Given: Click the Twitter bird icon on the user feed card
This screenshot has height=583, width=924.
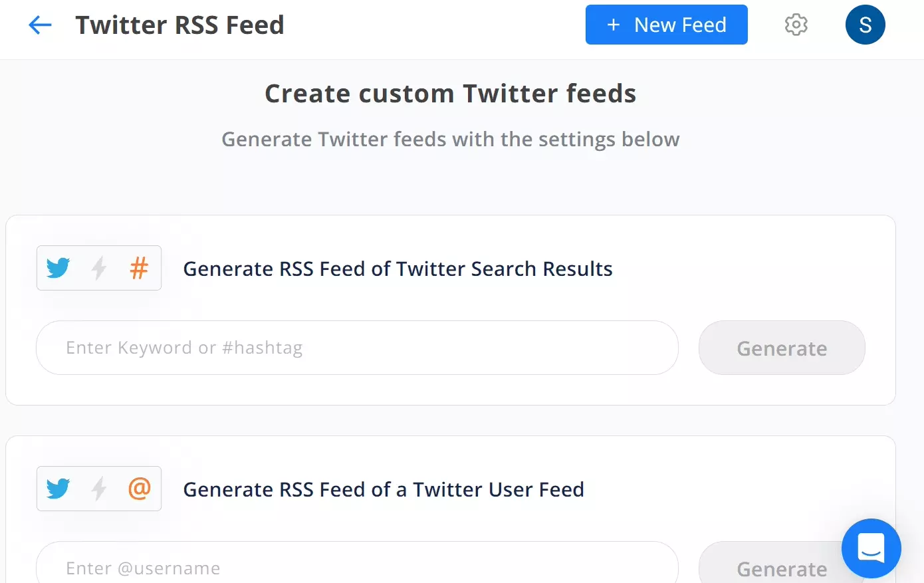Looking at the screenshot, I should point(58,489).
